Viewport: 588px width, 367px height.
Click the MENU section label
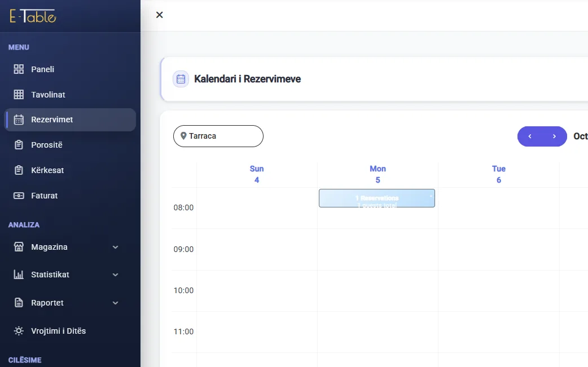coord(19,47)
